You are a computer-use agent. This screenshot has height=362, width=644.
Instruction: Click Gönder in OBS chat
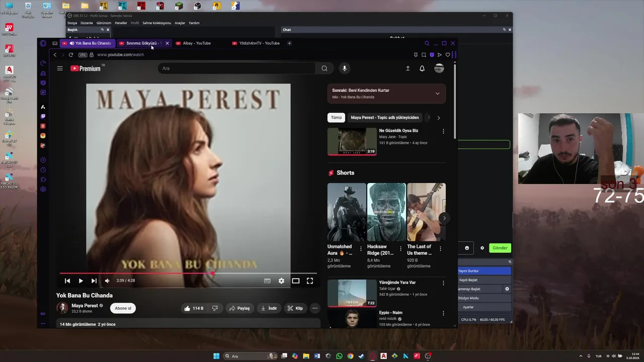point(500,248)
